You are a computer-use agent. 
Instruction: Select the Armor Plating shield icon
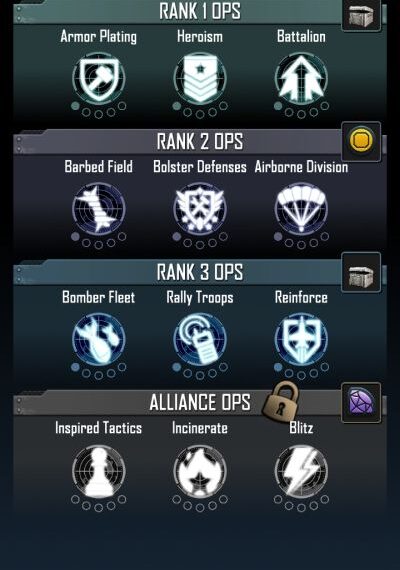click(x=99, y=79)
